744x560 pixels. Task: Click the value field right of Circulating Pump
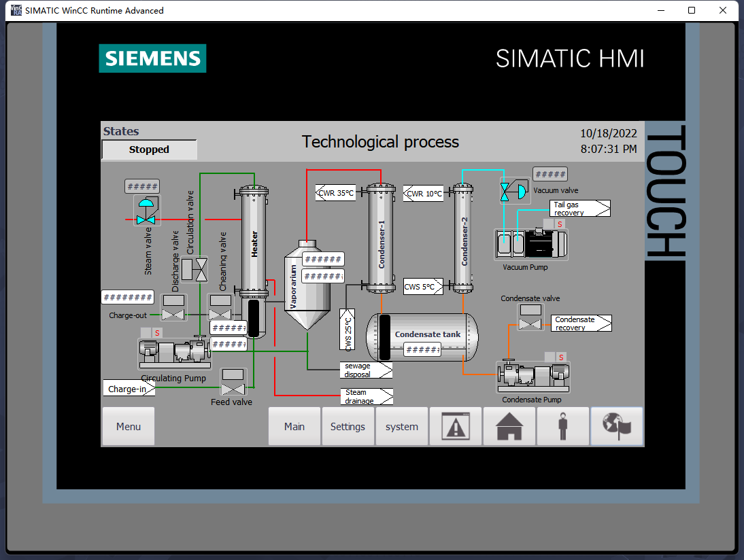[x=229, y=345]
